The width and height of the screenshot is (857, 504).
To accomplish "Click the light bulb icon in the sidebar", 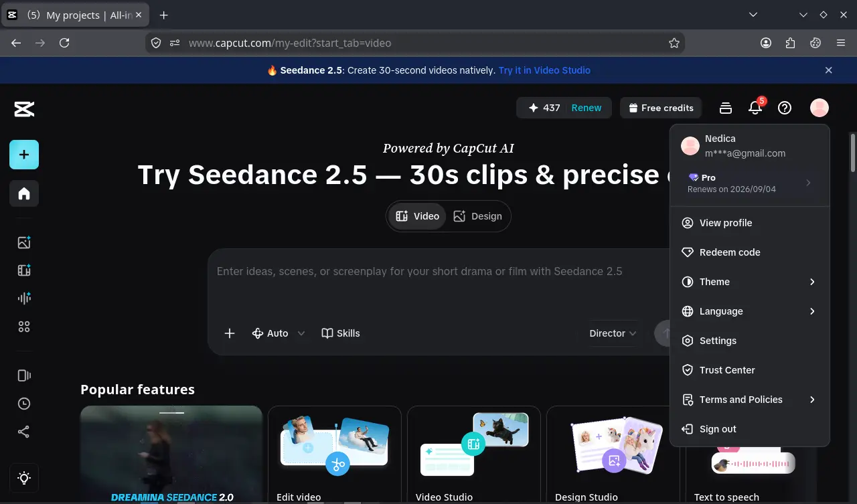I will pyautogui.click(x=24, y=478).
